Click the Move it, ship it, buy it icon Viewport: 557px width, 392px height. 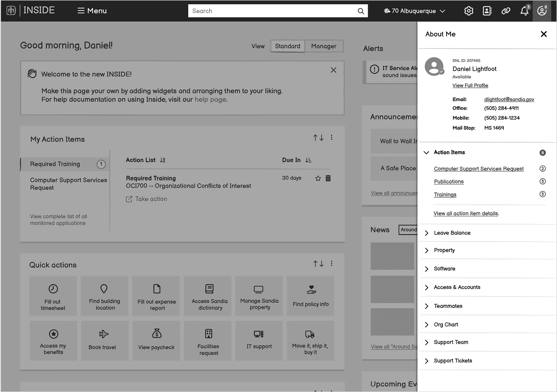(310, 334)
